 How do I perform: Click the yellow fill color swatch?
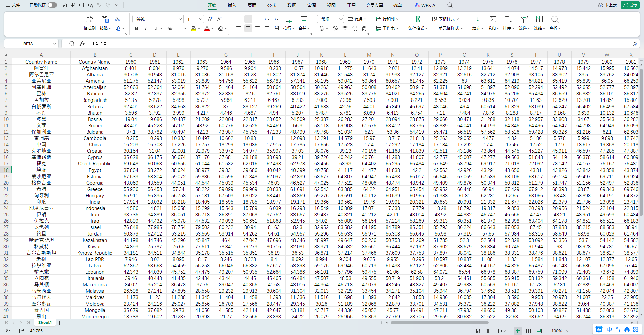194,29
